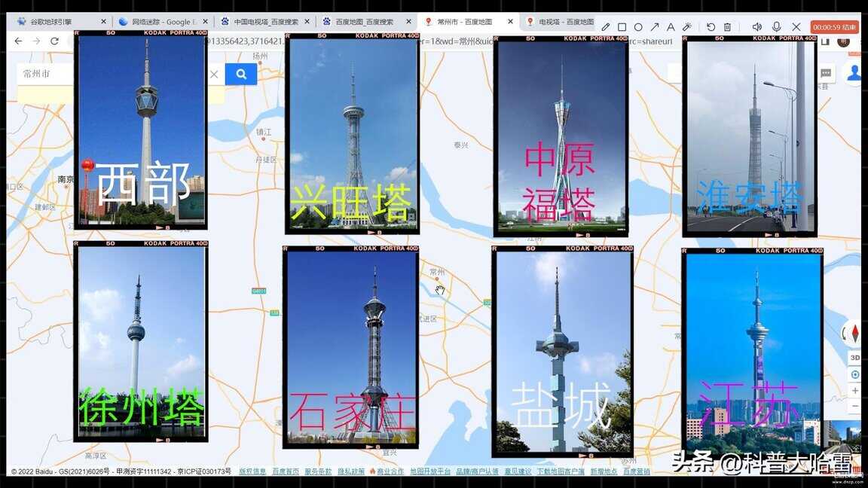This screenshot has width=868, height=488.
Task: Select the arrow annotation tool
Action: point(654,26)
